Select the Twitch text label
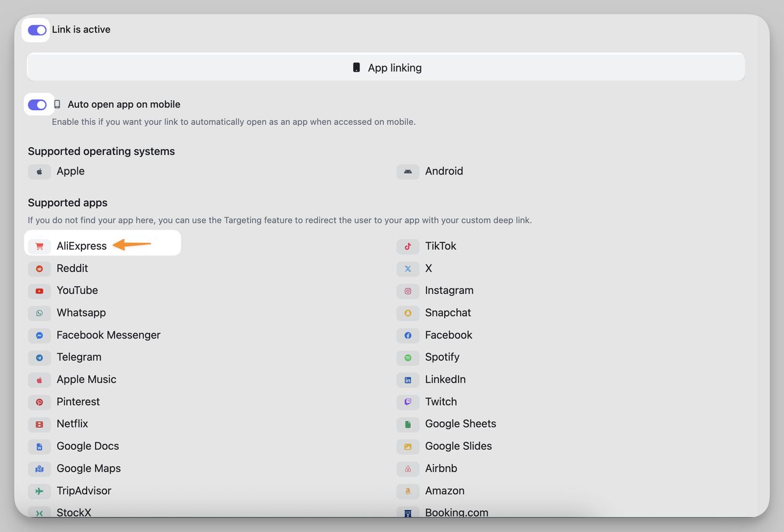Viewport: 784px width, 532px height. coord(441,402)
